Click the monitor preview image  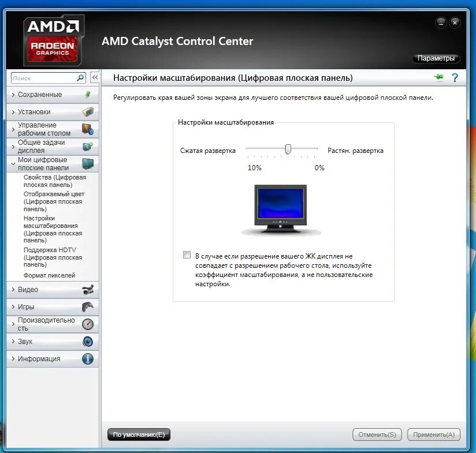pos(281,209)
